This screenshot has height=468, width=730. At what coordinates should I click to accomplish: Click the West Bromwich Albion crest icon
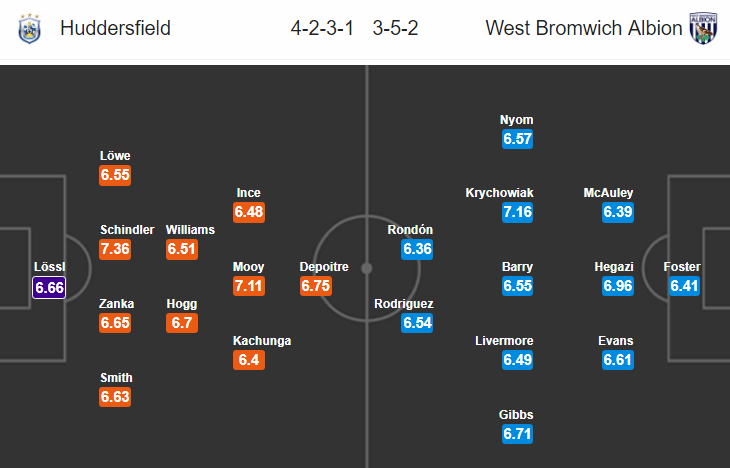pyautogui.click(x=703, y=28)
